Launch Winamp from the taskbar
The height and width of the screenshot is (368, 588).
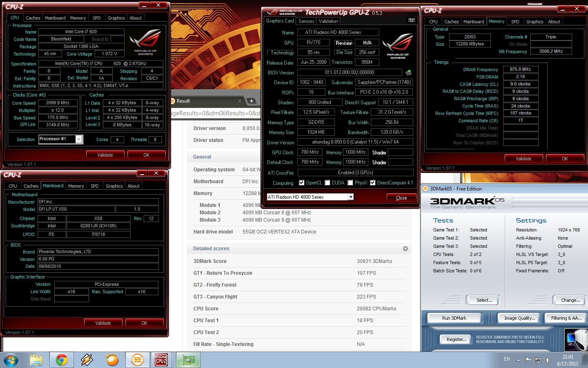point(87,360)
